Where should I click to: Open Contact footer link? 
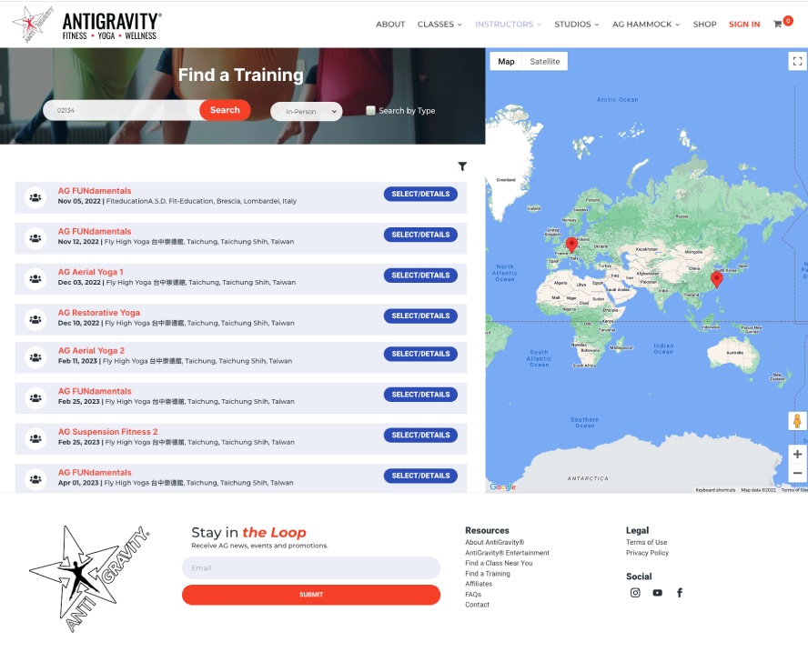point(477,605)
